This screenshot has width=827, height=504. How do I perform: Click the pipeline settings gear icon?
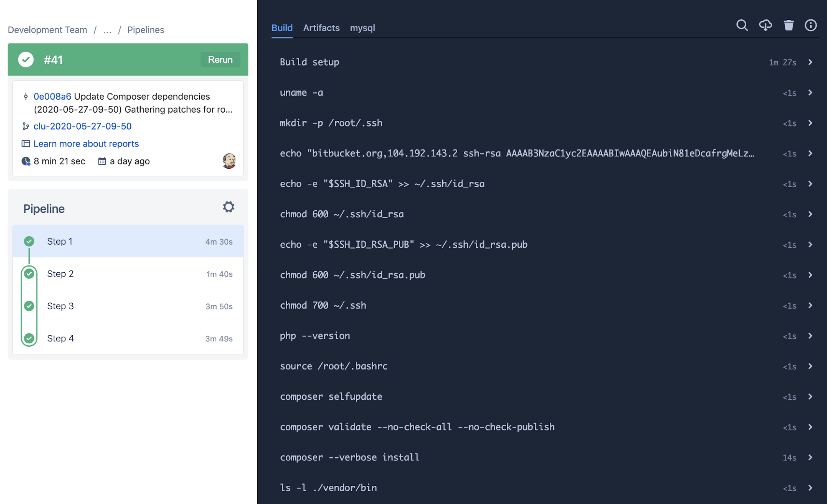229,207
